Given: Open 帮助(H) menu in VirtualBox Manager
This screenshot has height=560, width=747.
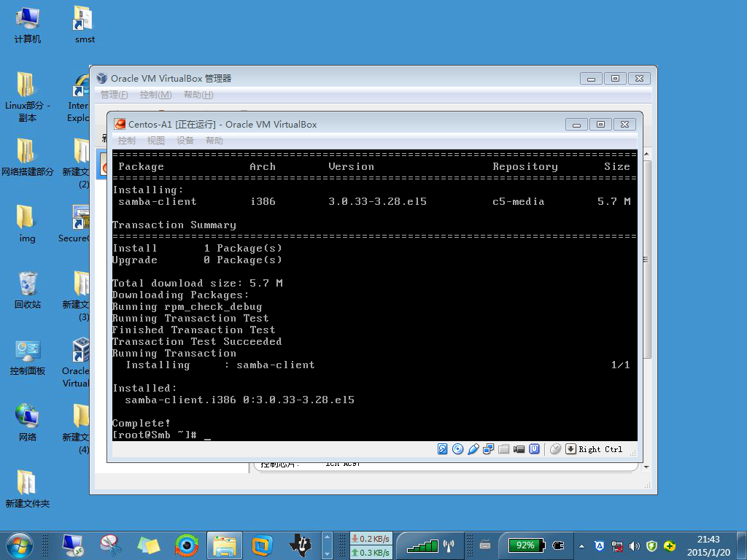Looking at the screenshot, I should pyautogui.click(x=198, y=95).
